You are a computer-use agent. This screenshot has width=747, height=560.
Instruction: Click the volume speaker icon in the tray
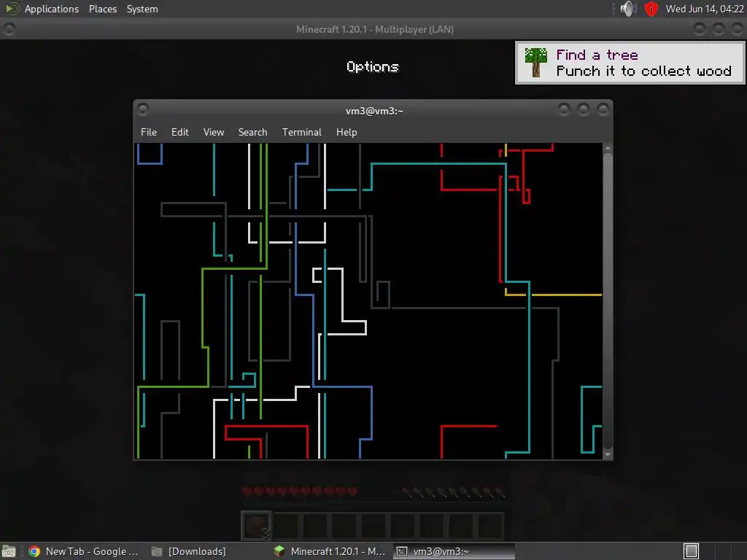coord(628,9)
